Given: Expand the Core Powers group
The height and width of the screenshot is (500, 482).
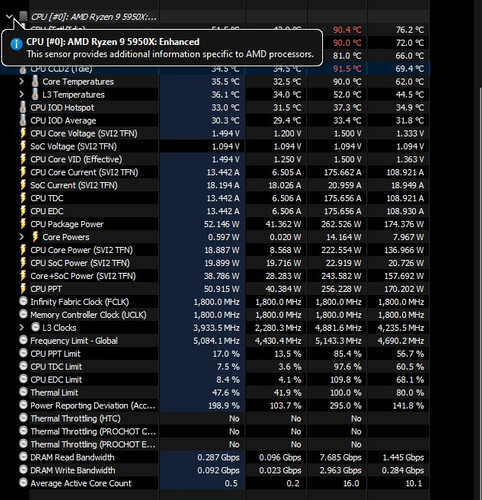Looking at the screenshot, I should [x=22, y=237].
